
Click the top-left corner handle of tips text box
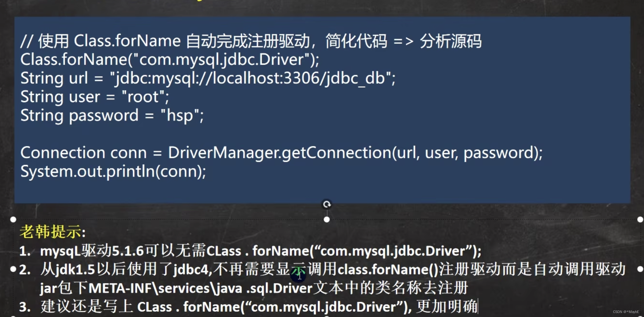[13, 219]
